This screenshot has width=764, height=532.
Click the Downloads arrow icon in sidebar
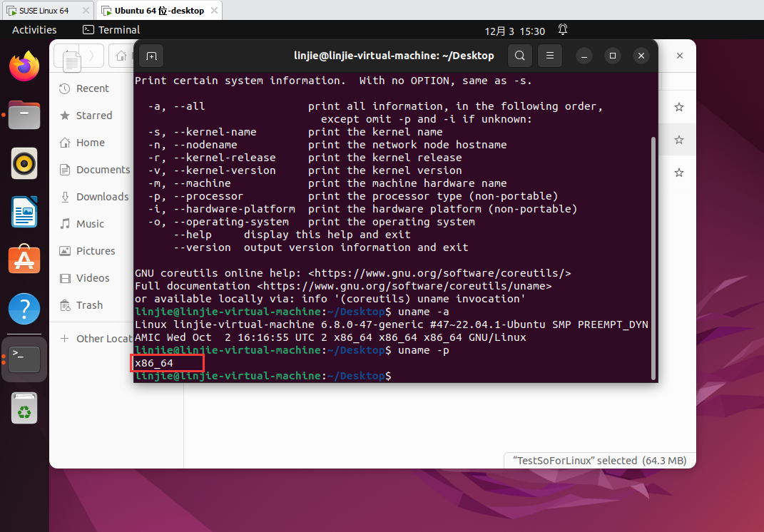64,197
